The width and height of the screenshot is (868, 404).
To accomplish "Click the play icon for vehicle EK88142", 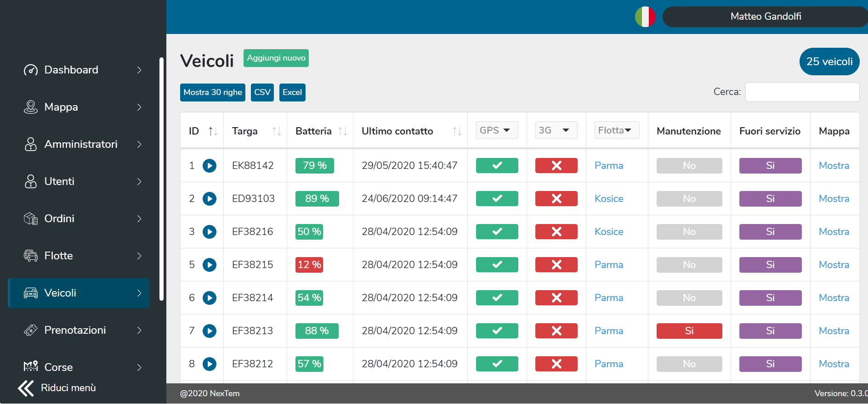I will pyautogui.click(x=210, y=166).
